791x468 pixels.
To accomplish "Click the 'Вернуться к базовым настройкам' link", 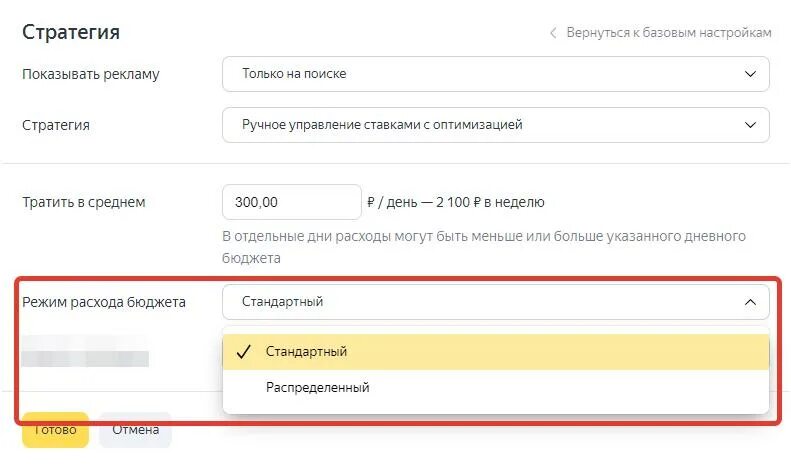I will [668, 33].
